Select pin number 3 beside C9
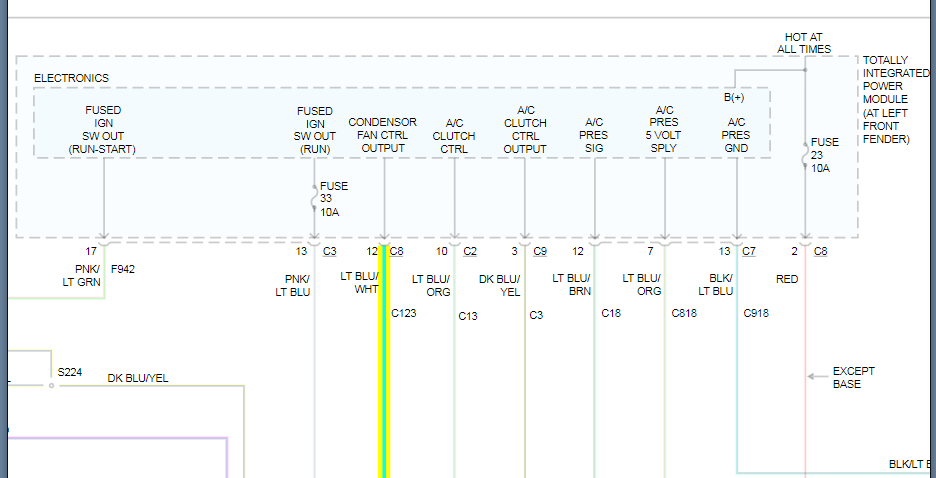The width and height of the screenshot is (936, 478). tap(515, 252)
